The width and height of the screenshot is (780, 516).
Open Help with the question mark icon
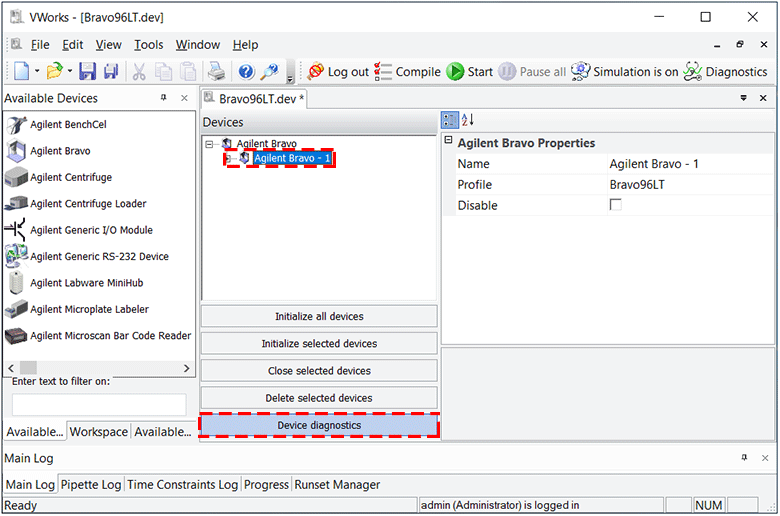(246, 71)
